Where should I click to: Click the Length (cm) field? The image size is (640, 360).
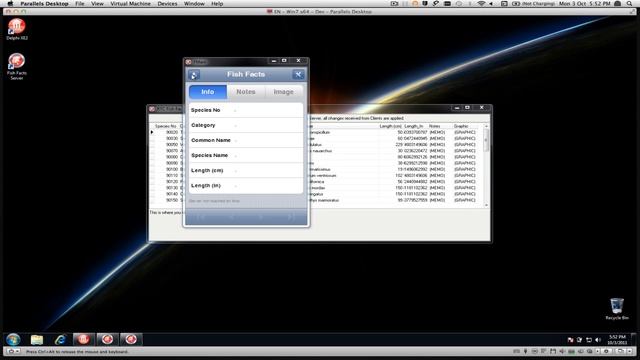pos(246,171)
